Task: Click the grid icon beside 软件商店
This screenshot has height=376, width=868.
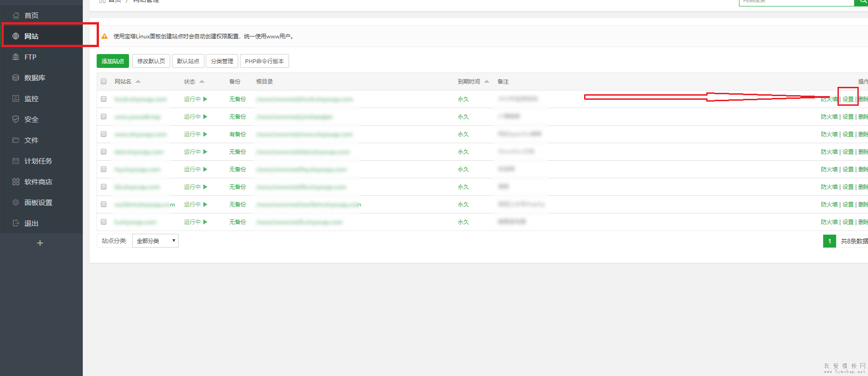Action: pyautogui.click(x=16, y=182)
